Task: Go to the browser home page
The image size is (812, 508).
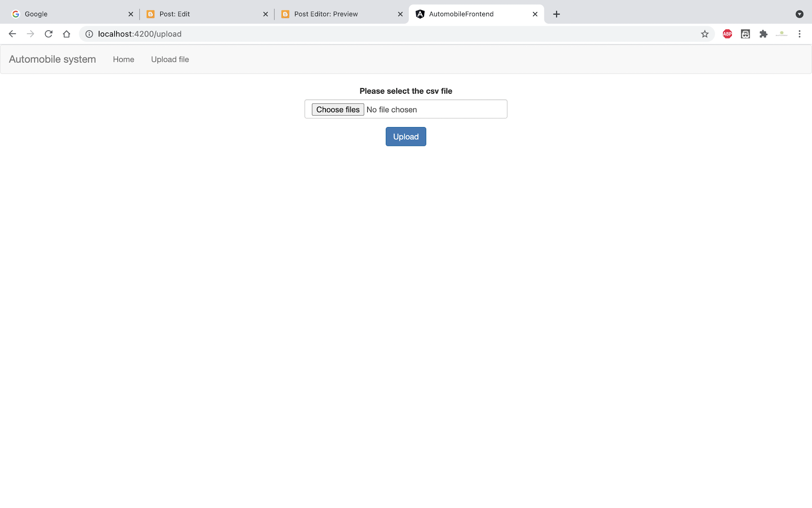Action: [x=67, y=34]
